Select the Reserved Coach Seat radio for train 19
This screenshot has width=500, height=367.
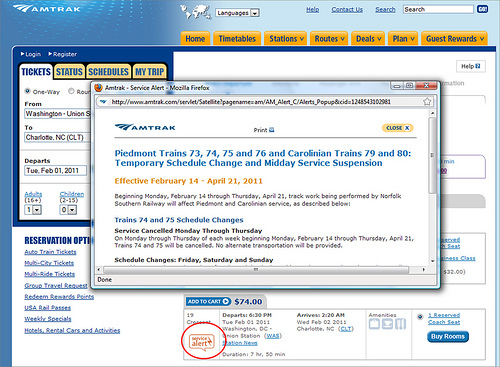tap(420, 316)
